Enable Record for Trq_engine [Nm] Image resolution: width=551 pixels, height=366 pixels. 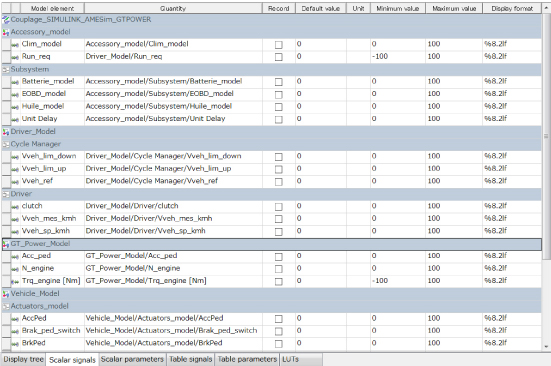279,281
